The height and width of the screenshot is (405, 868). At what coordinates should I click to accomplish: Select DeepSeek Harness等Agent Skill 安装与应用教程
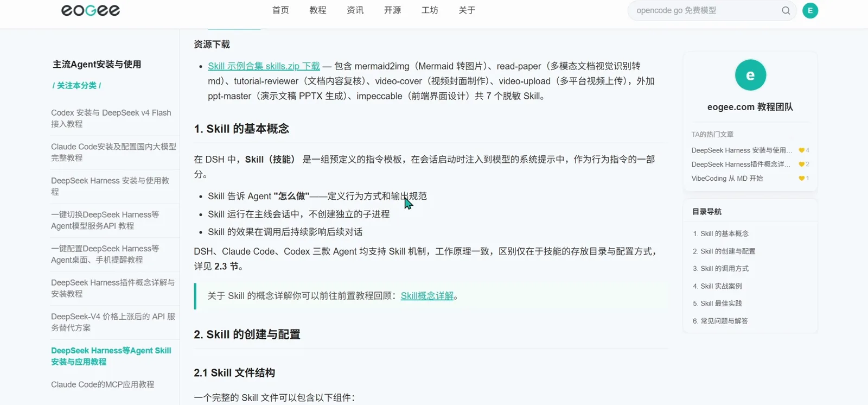(111, 356)
